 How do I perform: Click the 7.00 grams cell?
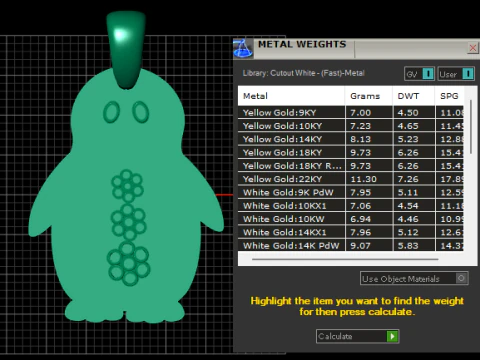[x=369, y=113]
